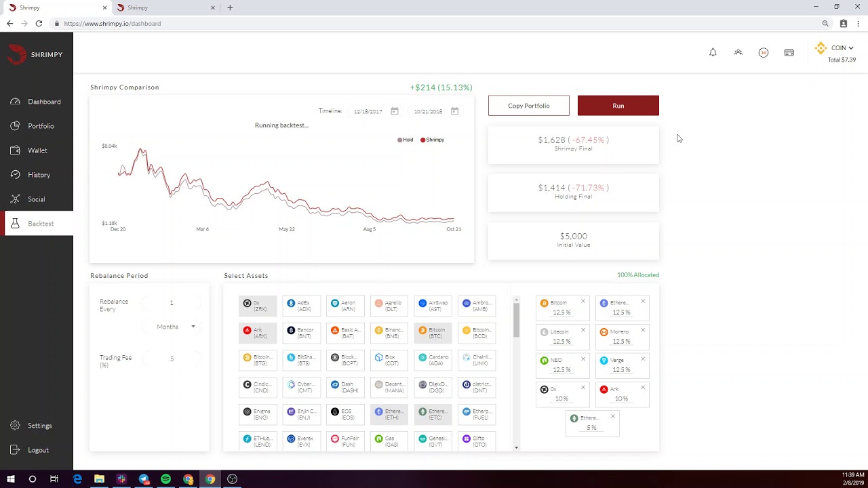The width and height of the screenshot is (868, 488).
Task: Toggle Bitcoin (BTC) asset selection
Action: (x=433, y=333)
